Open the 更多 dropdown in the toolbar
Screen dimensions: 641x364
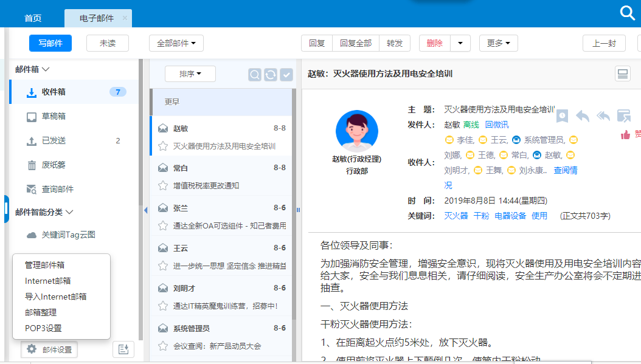coord(498,43)
